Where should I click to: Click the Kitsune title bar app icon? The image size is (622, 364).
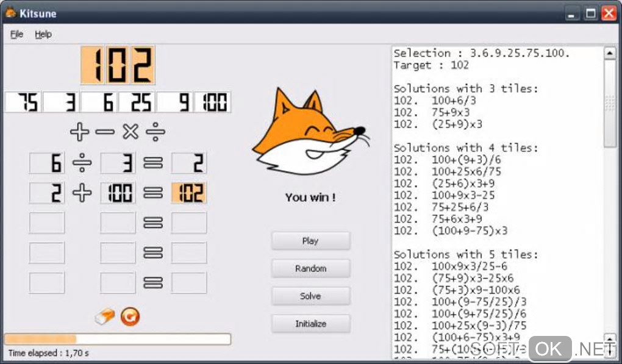11,13
